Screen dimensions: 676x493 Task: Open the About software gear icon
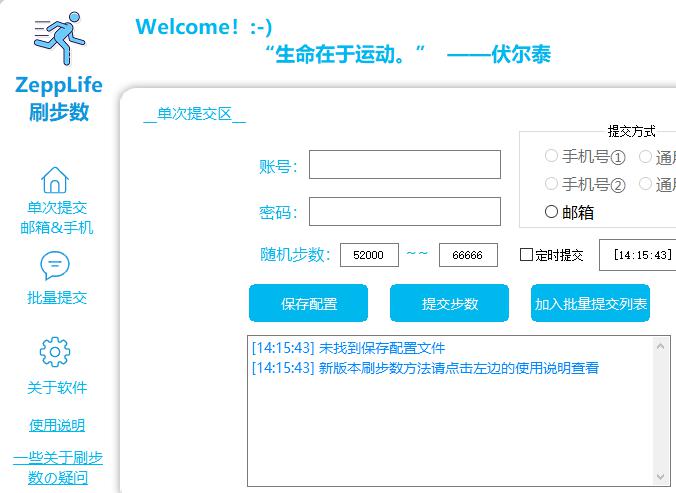pos(55,352)
